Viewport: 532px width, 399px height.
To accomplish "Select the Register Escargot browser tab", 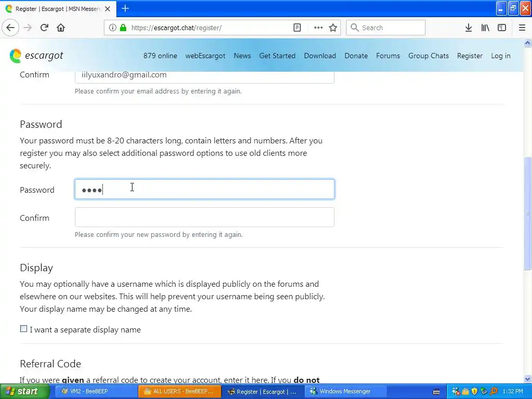I will [x=58, y=9].
